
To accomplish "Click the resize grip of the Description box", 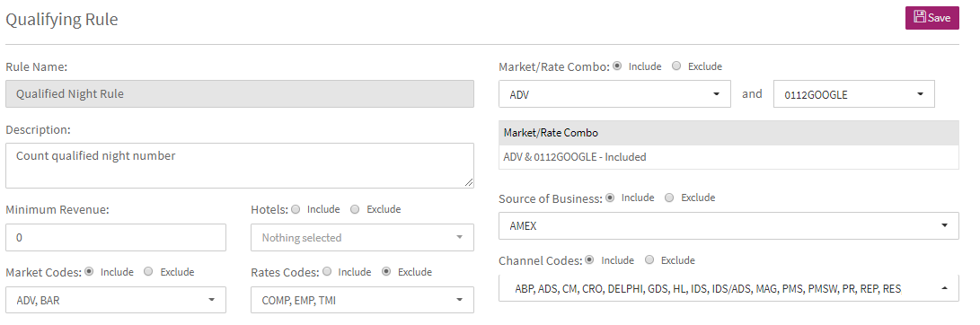I will coord(469,183).
